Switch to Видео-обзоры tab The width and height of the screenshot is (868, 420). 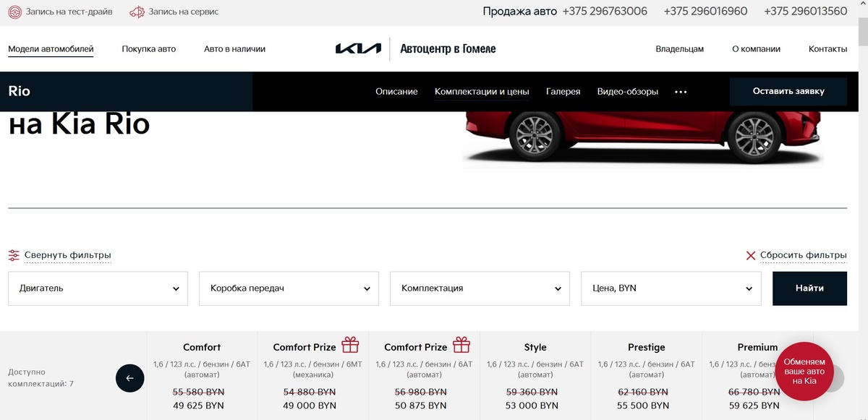tap(628, 92)
